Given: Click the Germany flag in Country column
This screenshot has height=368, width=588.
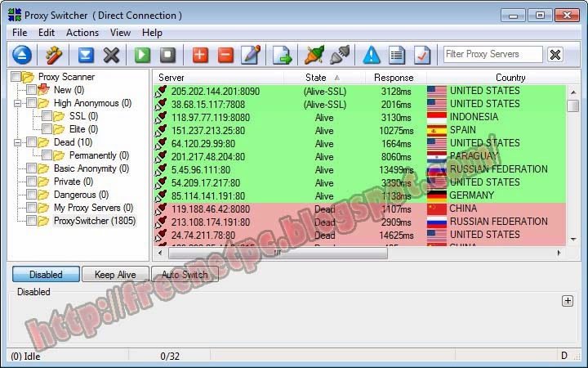Looking at the screenshot, I should (436, 195).
